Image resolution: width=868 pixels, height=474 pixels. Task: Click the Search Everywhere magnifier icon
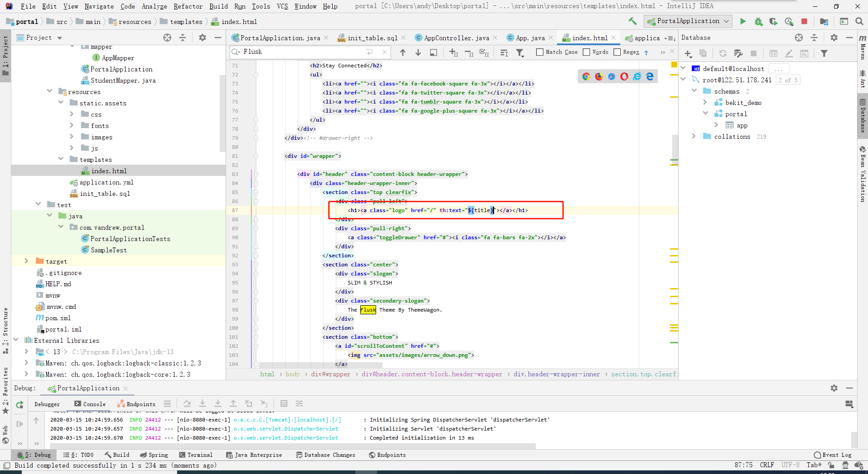tap(859, 21)
